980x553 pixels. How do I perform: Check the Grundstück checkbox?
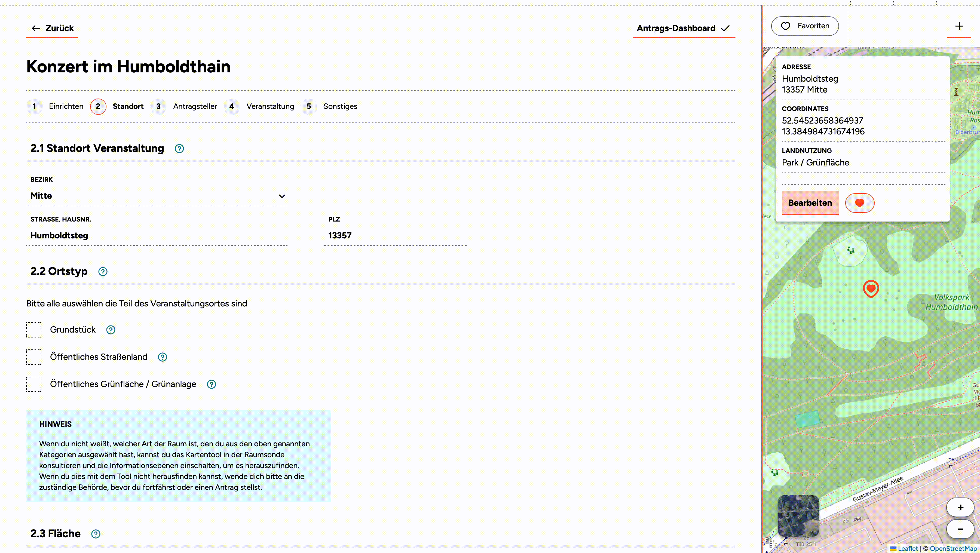[34, 330]
